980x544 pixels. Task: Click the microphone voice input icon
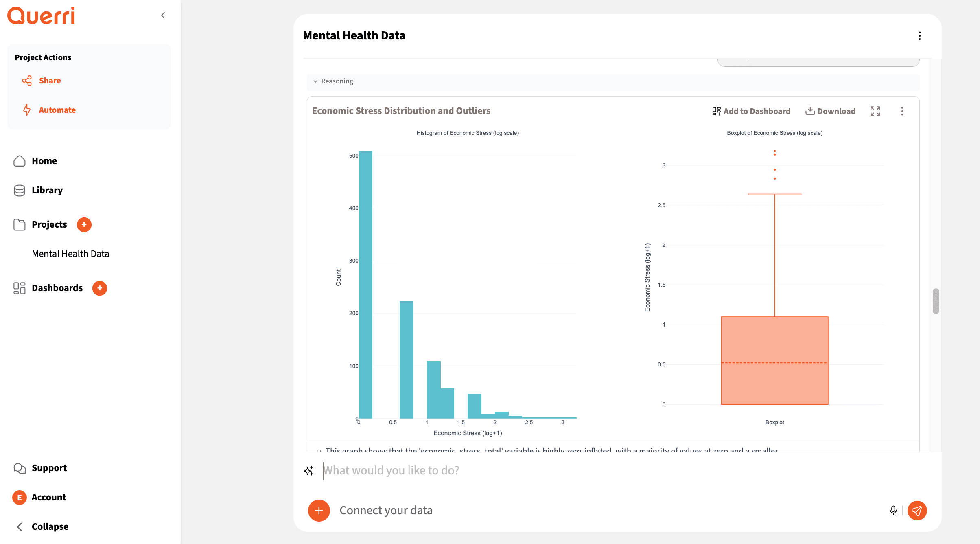893,510
